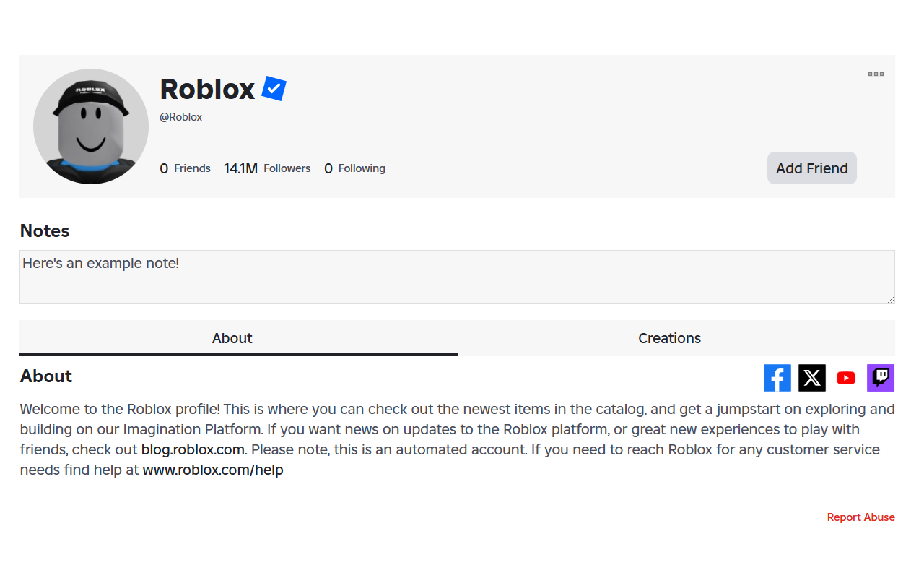Select the About tab
Viewport: 924px width, 578px height.
(232, 337)
